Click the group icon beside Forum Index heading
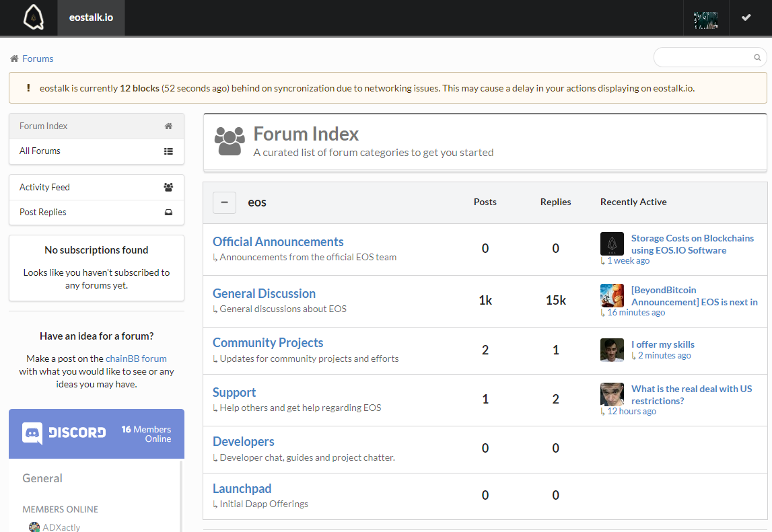The image size is (772, 532). coord(230,141)
